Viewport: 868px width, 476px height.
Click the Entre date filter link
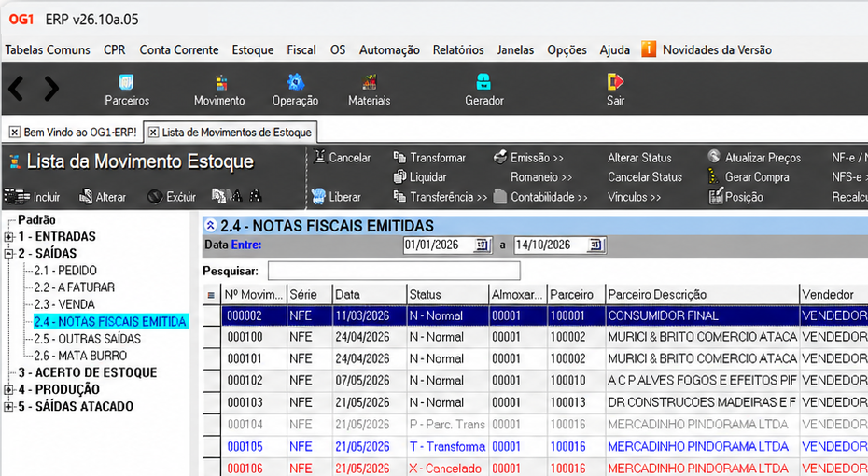pyautogui.click(x=246, y=245)
